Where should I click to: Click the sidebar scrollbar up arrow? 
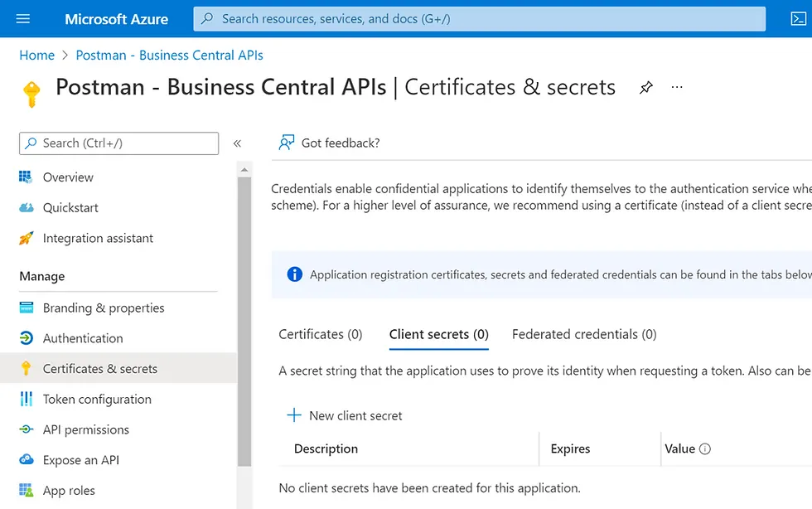(x=244, y=170)
